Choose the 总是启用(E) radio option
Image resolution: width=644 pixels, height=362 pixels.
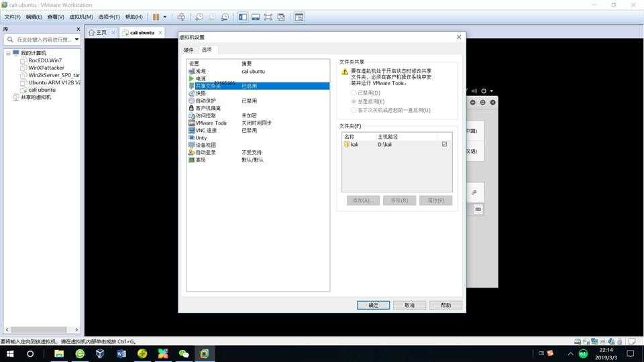tap(354, 101)
